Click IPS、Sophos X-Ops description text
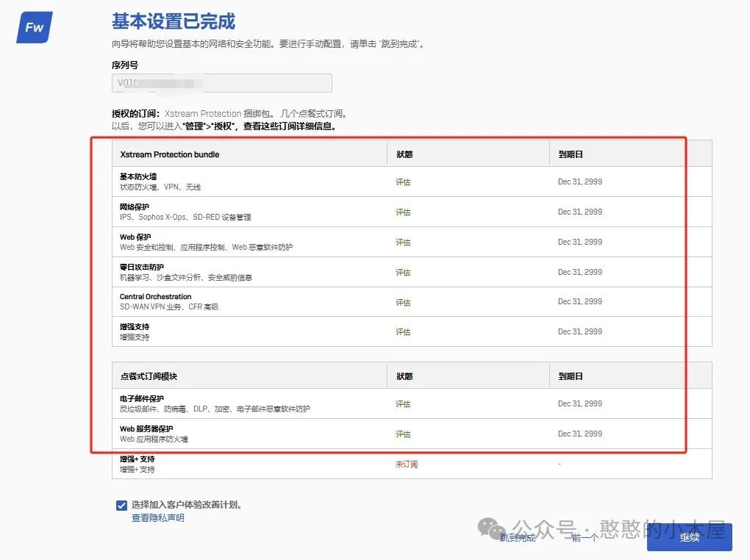 point(185,217)
